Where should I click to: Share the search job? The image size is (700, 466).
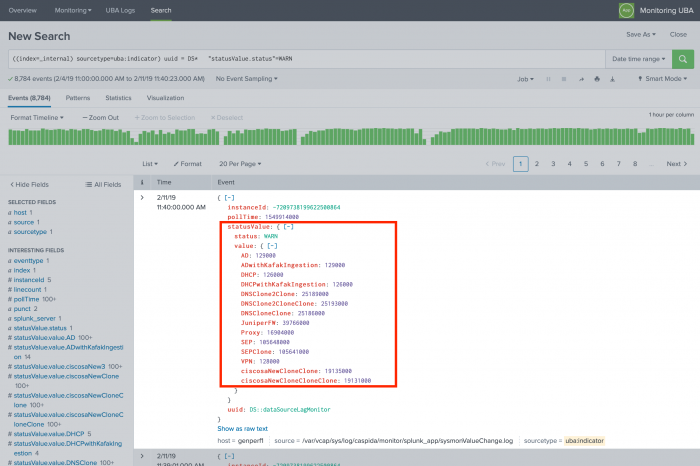tap(581, 79)
